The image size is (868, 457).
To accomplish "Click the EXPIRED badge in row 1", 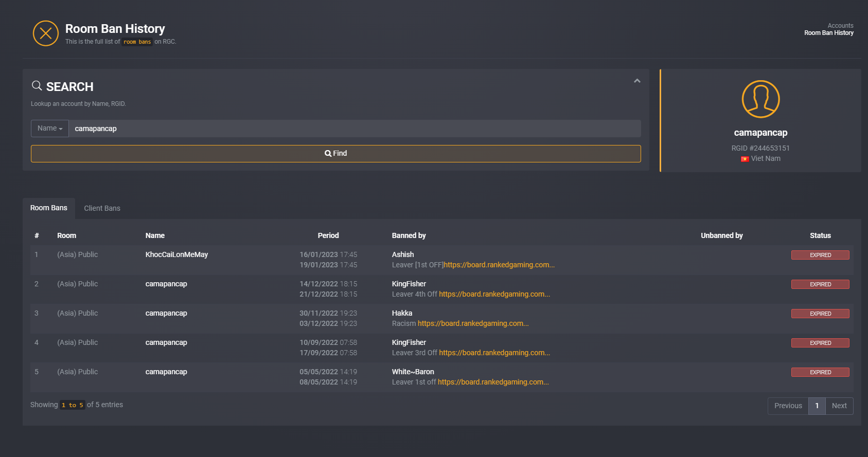I will pyautogui.click(x=820, y=255).
